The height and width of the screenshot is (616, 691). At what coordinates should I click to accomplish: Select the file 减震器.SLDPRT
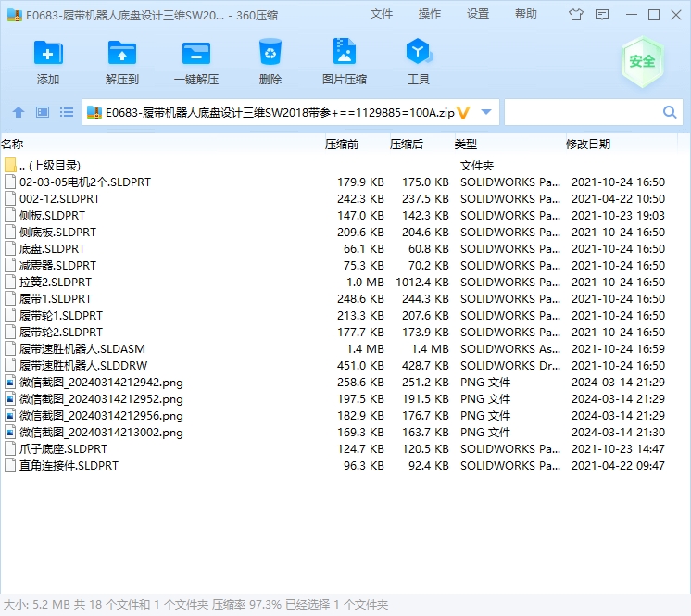(x=57, y=265)
